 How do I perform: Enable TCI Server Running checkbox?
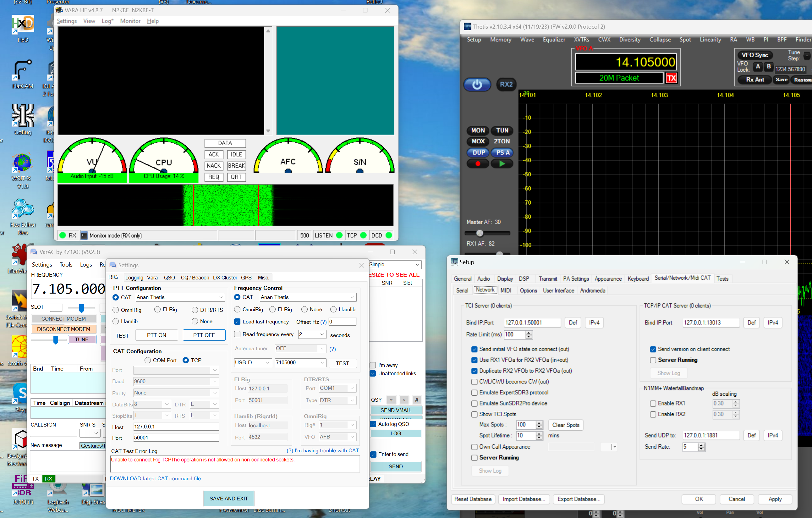click(x=474, y=458)
